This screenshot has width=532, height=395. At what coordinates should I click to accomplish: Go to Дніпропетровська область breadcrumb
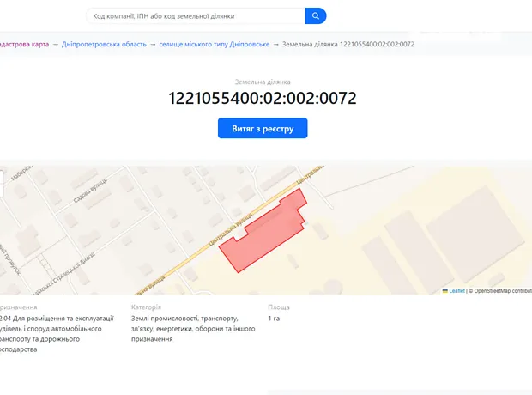(106, 44)
